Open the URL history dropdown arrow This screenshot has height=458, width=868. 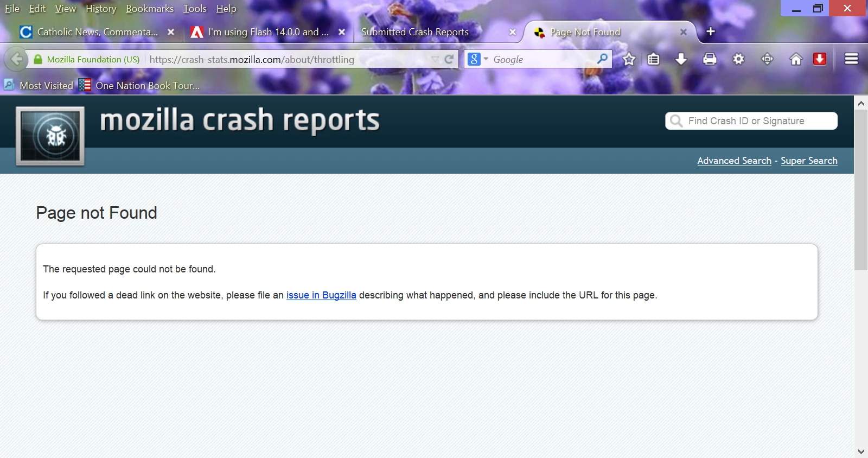[x=435, y=60]
